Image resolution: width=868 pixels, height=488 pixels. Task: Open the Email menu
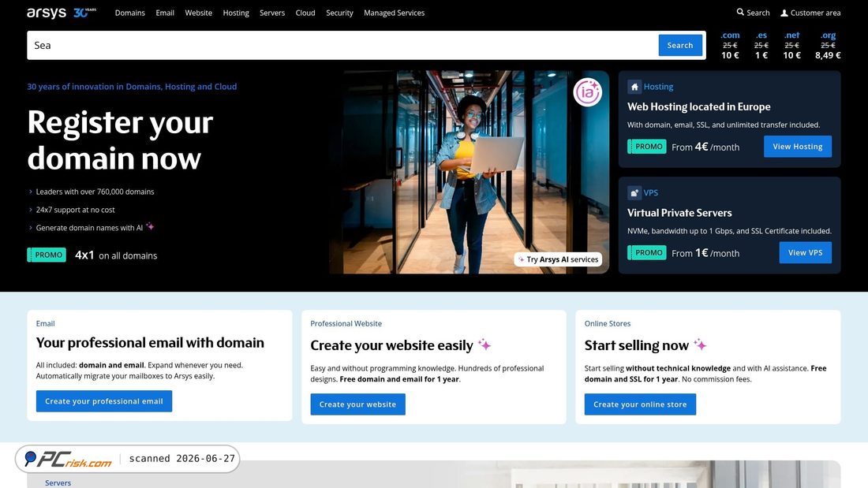coord(165,13)
